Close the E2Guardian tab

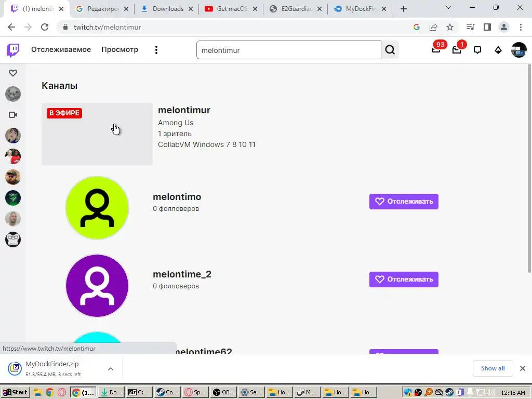(320, 9)
